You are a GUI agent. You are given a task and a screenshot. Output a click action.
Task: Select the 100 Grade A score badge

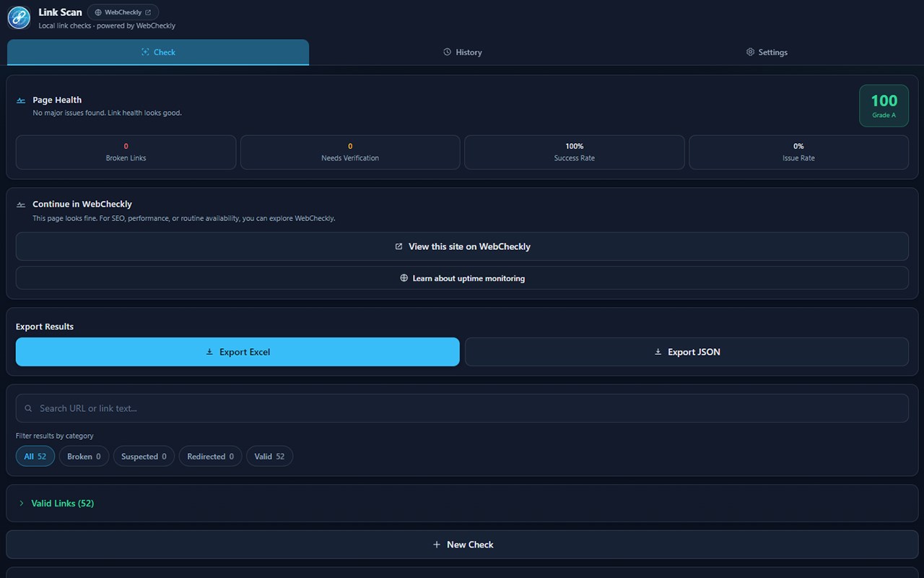coord(884,105)
